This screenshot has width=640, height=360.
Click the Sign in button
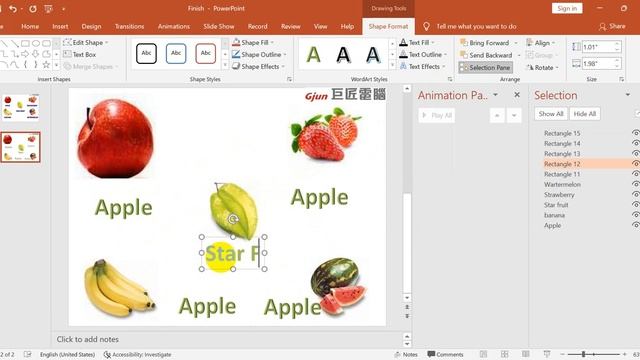tap(567, 8)
